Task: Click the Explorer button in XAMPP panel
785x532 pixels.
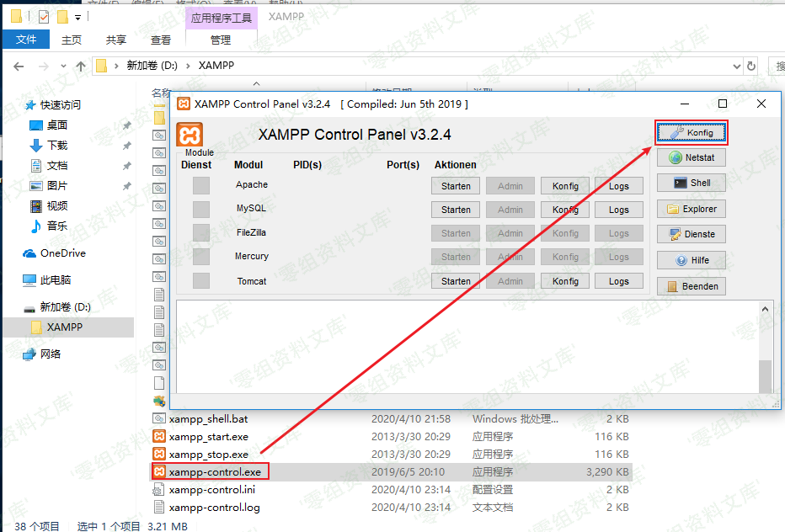Action: (x=692, y=209)
